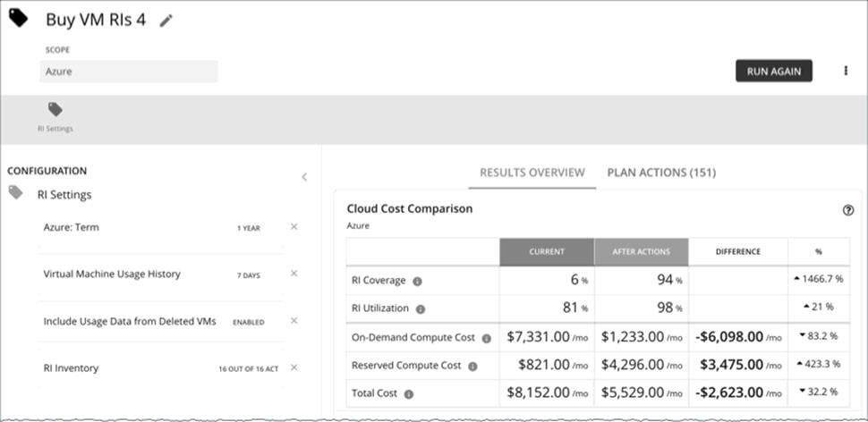Click the Azure scope field
Image resolution: width=868 pixels, height=422 pixels.
click(x=128, y=72)
